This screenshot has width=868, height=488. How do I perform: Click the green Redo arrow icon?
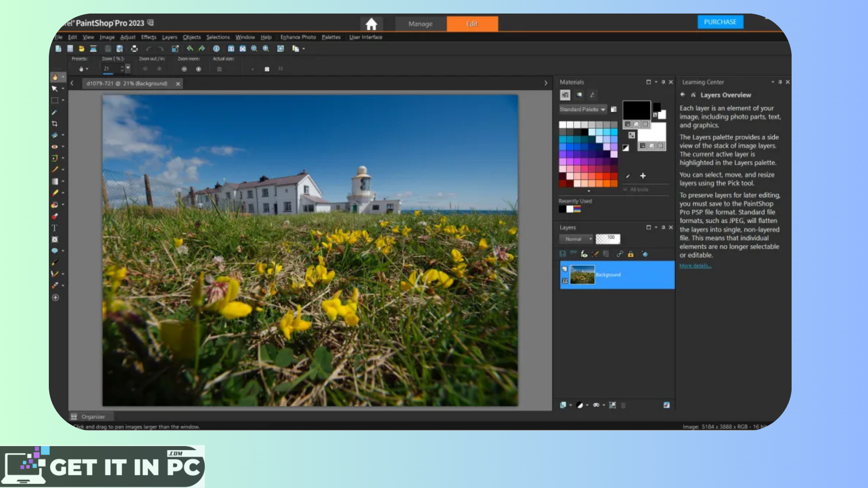(202, 48)
